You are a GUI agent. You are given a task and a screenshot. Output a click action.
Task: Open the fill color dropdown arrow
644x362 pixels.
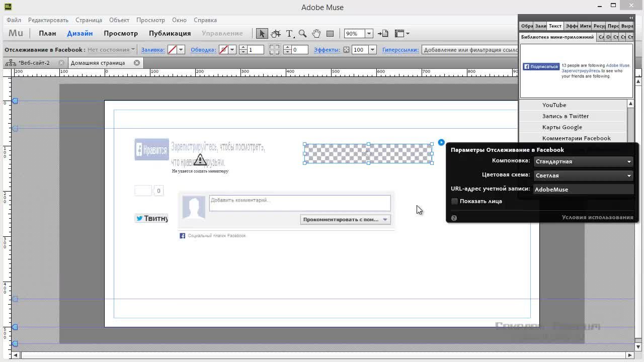181,50
